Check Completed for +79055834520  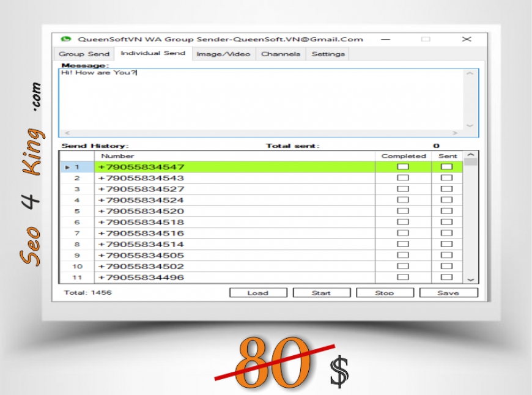pos(403,211)
